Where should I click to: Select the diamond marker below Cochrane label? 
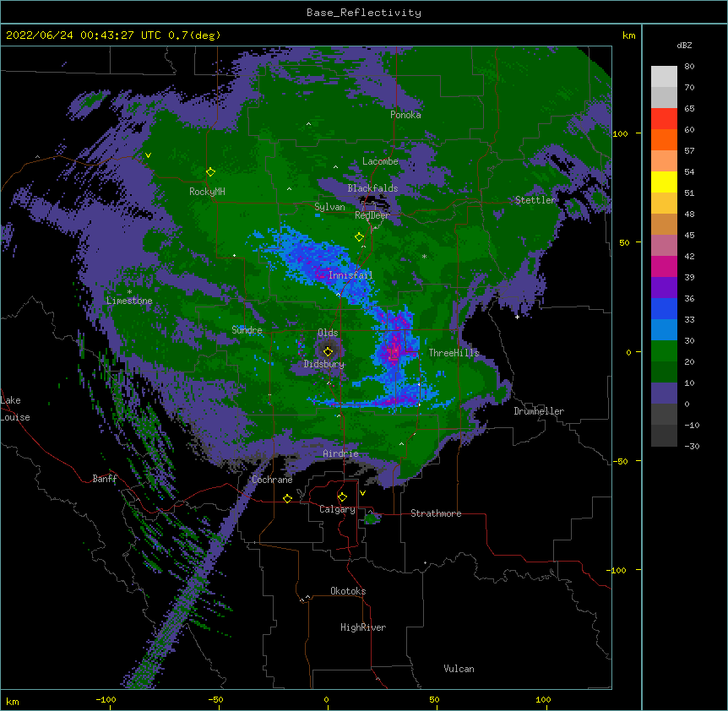click(x=287, y=498)
